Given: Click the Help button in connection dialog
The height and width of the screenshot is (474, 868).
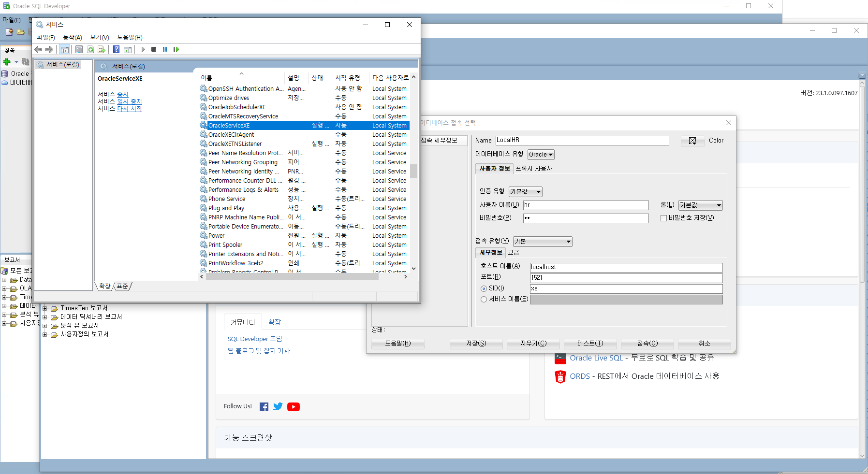Looking at the screenshot, I should [x=398, y=344].
